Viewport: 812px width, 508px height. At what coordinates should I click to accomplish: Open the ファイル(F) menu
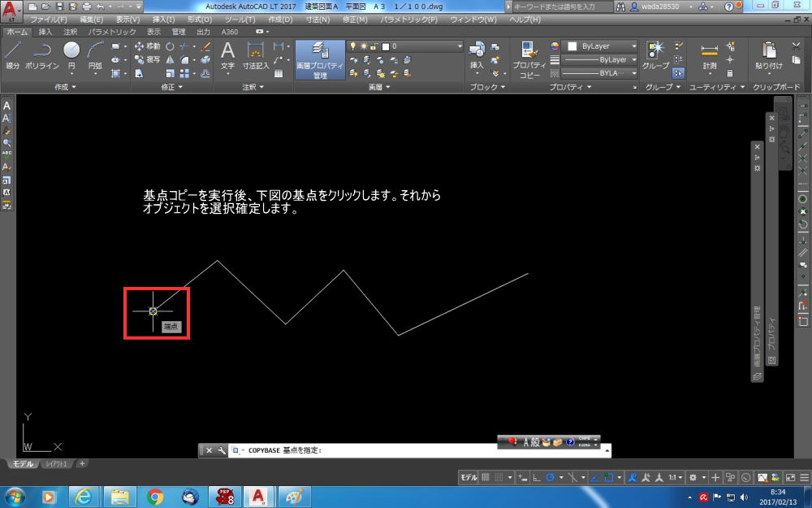[48, 20]
